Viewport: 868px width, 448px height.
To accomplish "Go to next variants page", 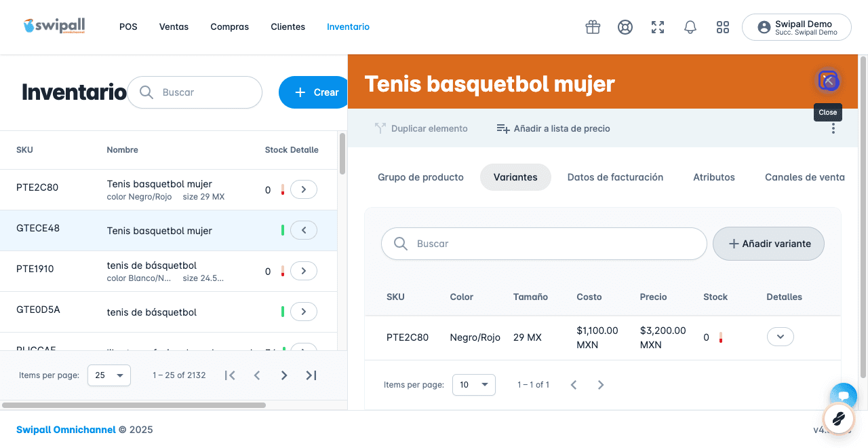I will 601,385.
